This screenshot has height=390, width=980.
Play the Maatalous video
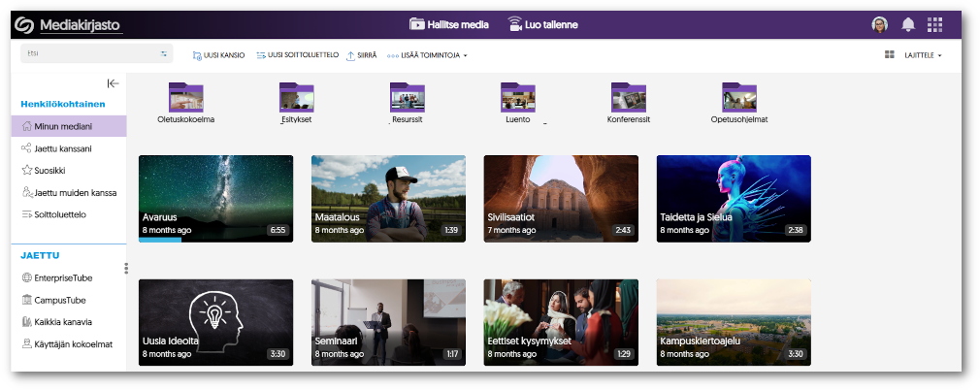tap(388, 199)
